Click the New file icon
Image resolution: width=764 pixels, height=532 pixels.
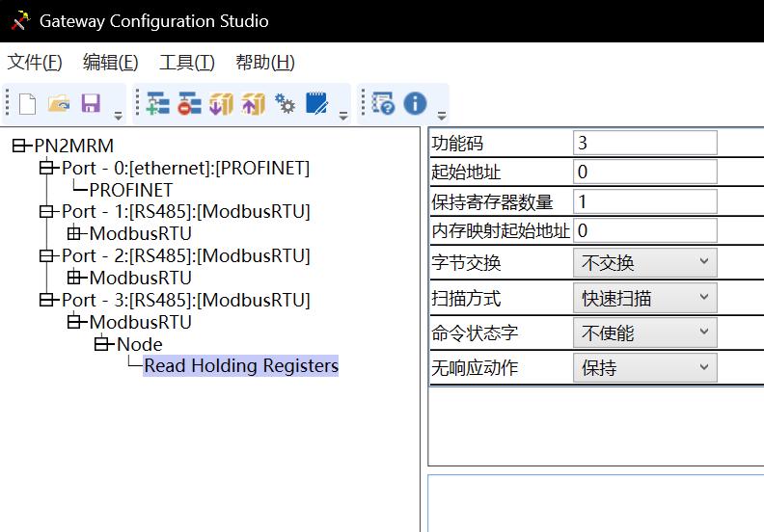27,104
